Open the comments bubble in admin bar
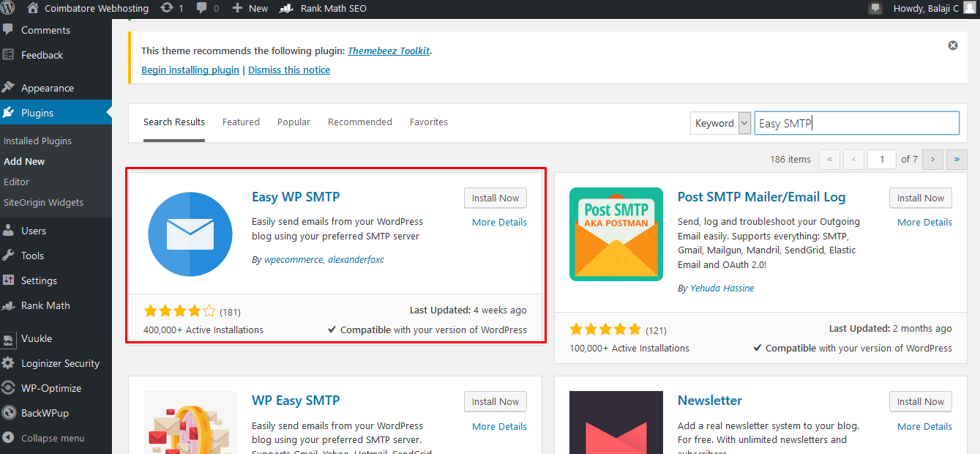This screenshot has height=454, width=980. coord(208,8)
